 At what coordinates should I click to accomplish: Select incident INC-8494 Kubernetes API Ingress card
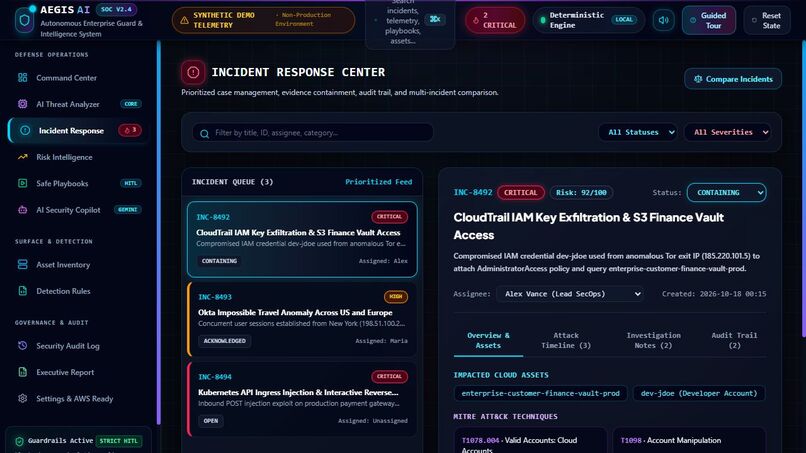(x=302, y=399)
